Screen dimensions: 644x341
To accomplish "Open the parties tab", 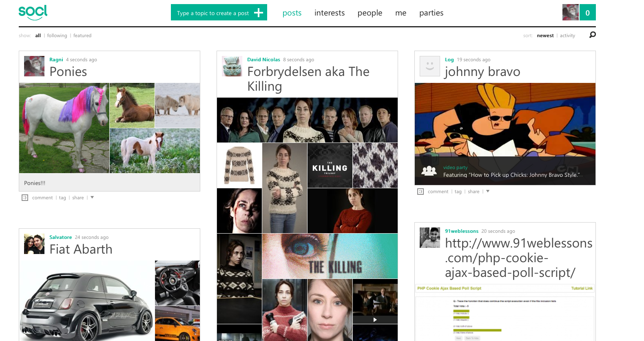I will pos(431,13).
